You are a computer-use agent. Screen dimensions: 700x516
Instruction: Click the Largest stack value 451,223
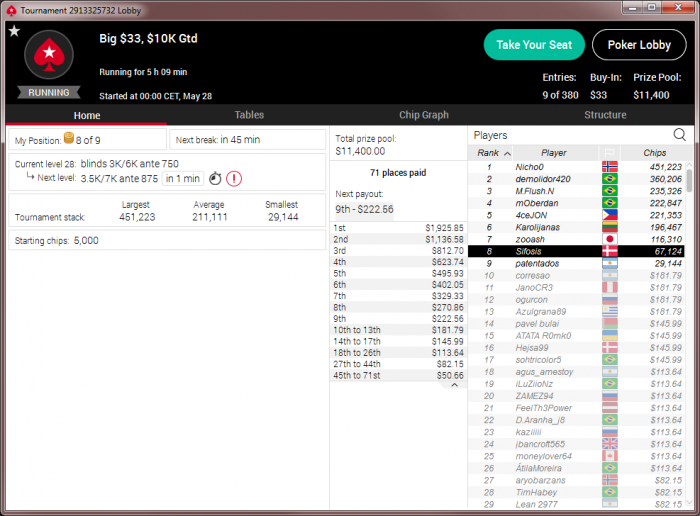tap(137, 217)
